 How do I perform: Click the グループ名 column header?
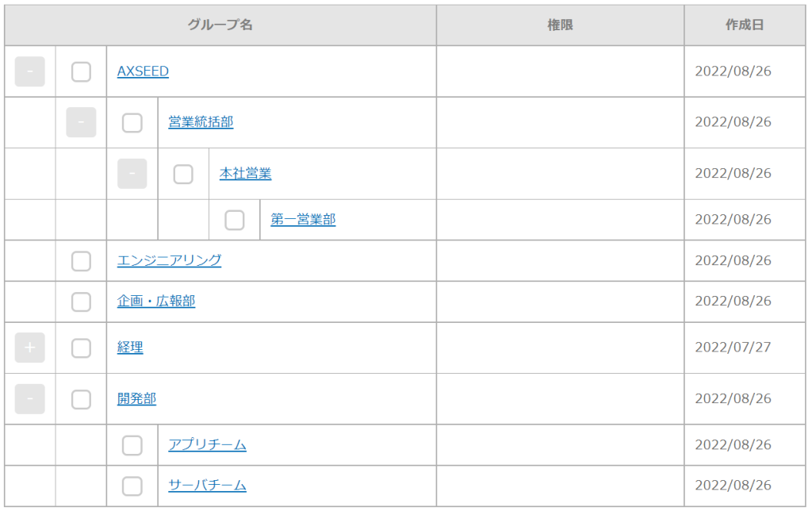pos(220,25)
